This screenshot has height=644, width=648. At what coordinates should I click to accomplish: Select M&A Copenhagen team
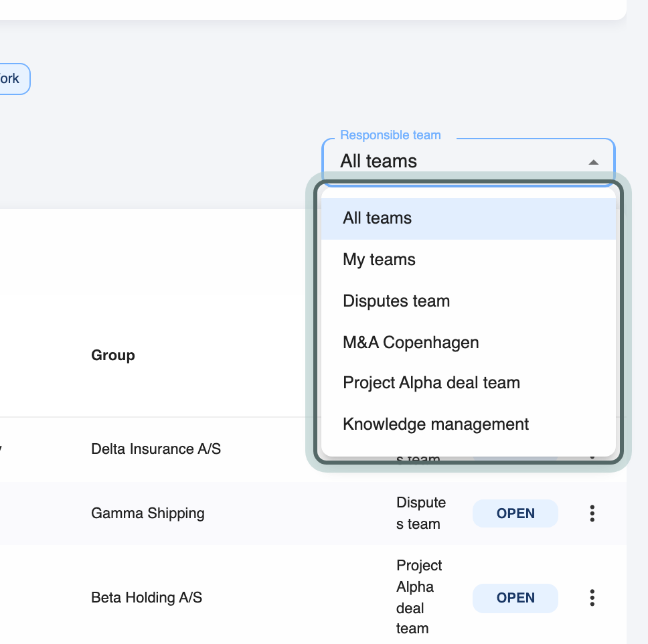tap(468, 343)
